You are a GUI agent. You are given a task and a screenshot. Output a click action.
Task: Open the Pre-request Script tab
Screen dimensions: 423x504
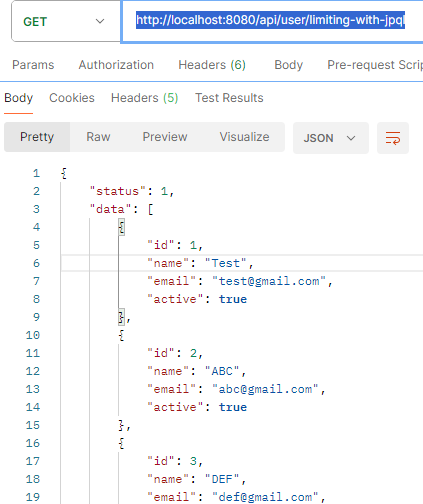pyautogui.click(x=375, y=65)
